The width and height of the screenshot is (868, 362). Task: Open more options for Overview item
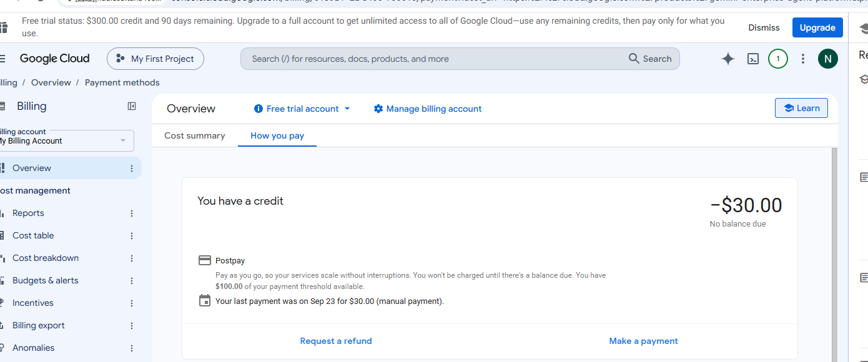coord(132,168)
